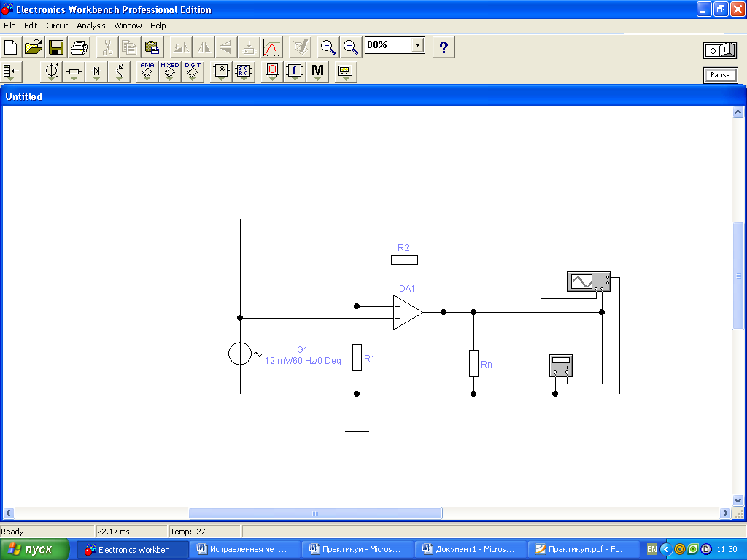
Task: Toggle the simulation power switch
Action: (719, 50)
